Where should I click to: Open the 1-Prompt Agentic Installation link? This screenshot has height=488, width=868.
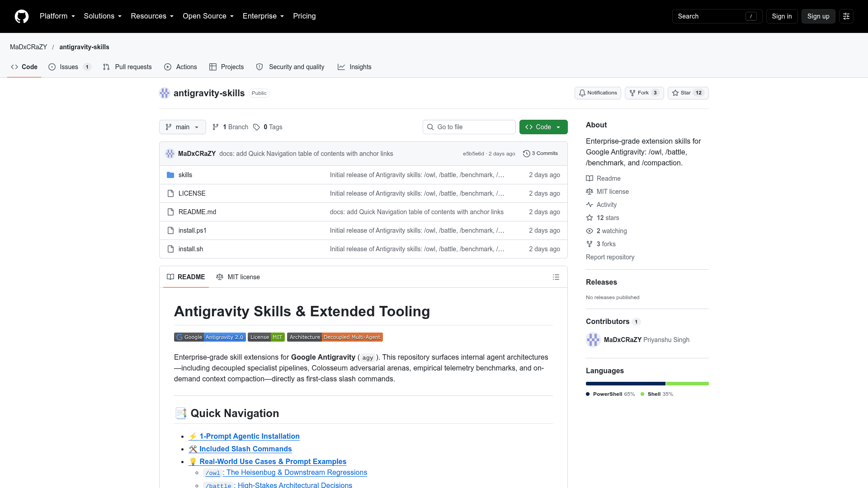point(244,436)
